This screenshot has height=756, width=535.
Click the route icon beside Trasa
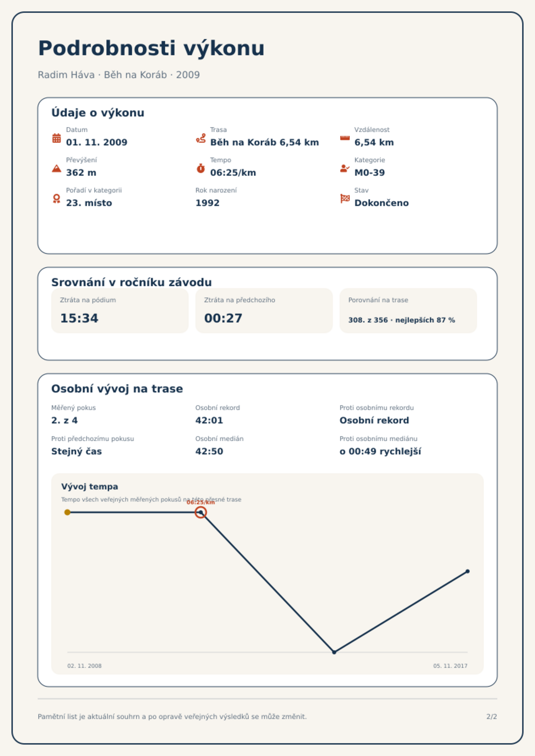coord(201,138)
